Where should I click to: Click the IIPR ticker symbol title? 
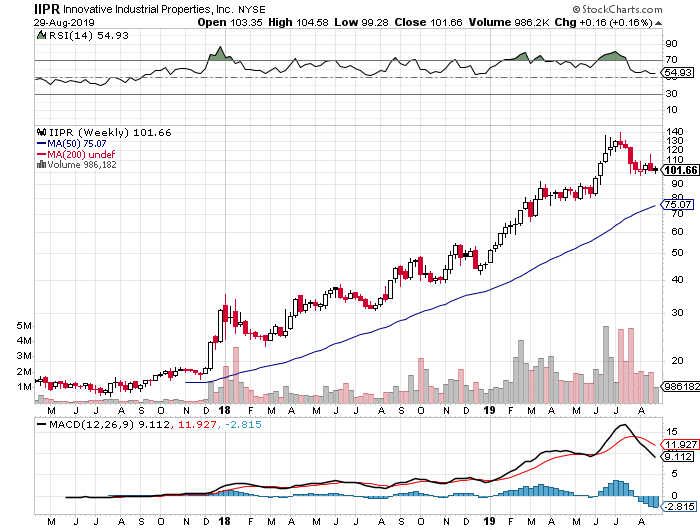click(47, 8)
